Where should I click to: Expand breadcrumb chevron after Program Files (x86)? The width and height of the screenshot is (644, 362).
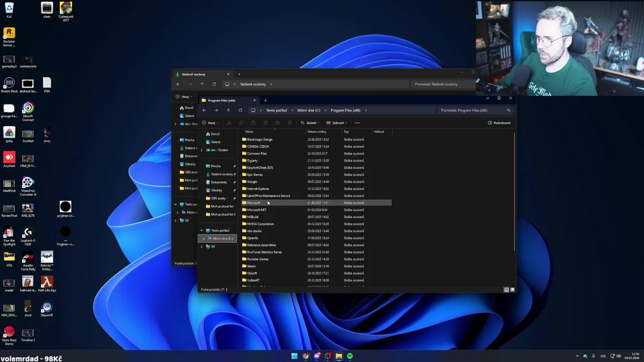click(366, 110)
